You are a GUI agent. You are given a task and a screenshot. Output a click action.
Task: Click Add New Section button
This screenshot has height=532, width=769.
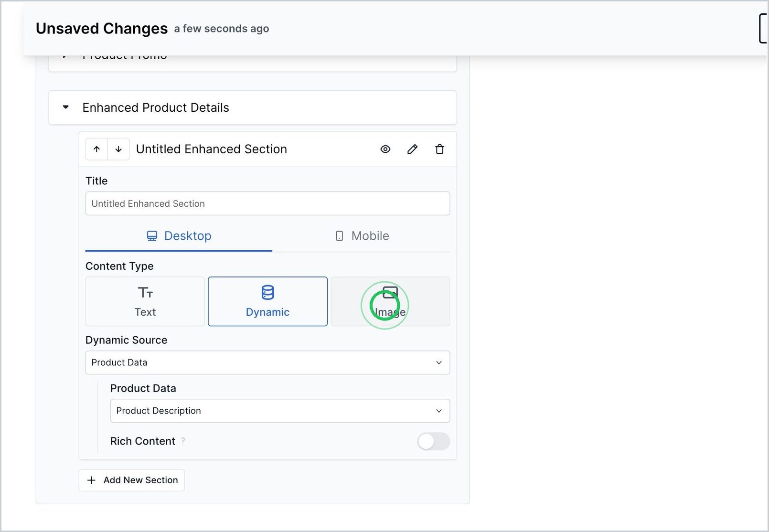pos(132,480)
